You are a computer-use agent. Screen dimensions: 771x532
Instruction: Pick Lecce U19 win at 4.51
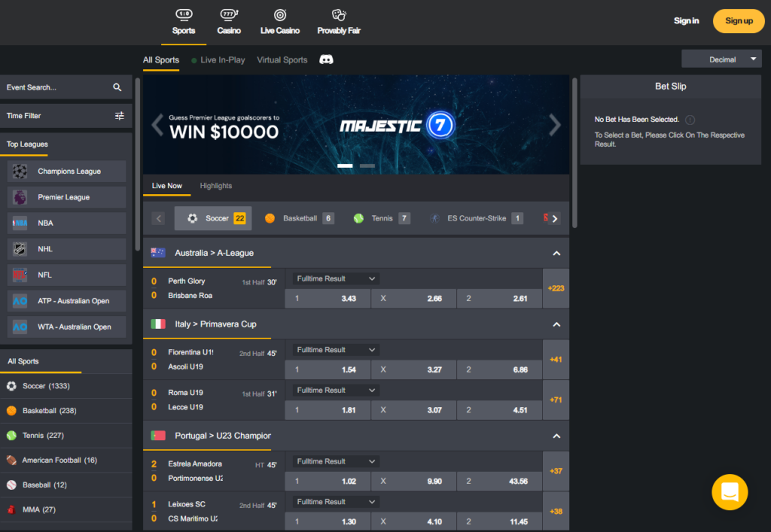point(500,409)
